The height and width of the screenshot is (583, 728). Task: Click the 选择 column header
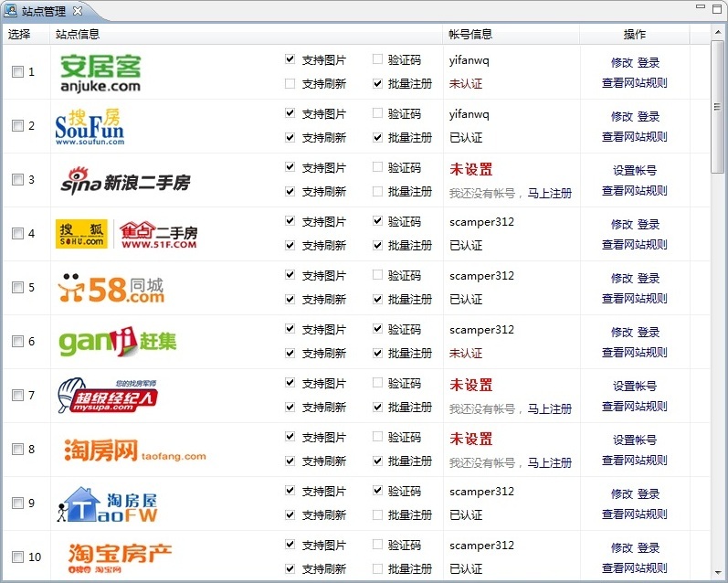tap(19, 34)
